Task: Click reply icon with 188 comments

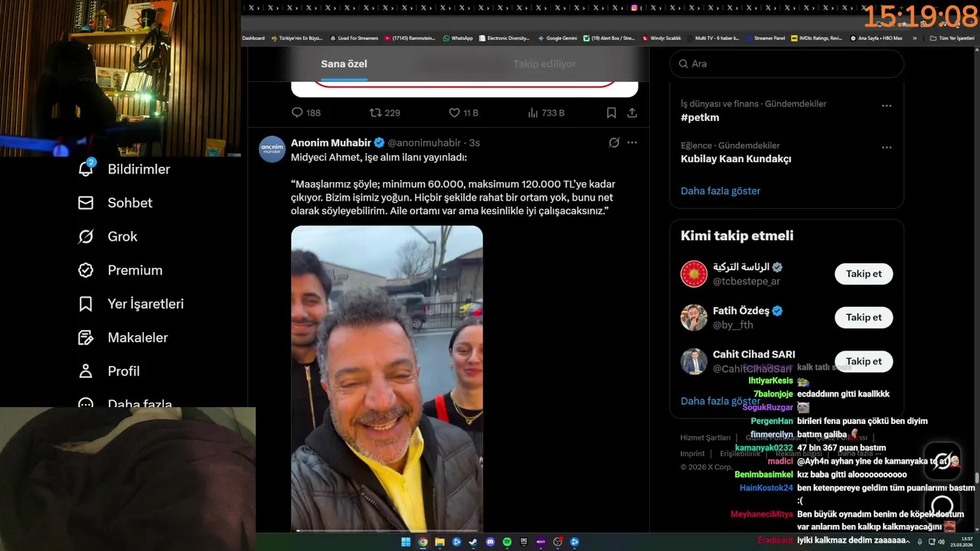Action: pos(297,112)
